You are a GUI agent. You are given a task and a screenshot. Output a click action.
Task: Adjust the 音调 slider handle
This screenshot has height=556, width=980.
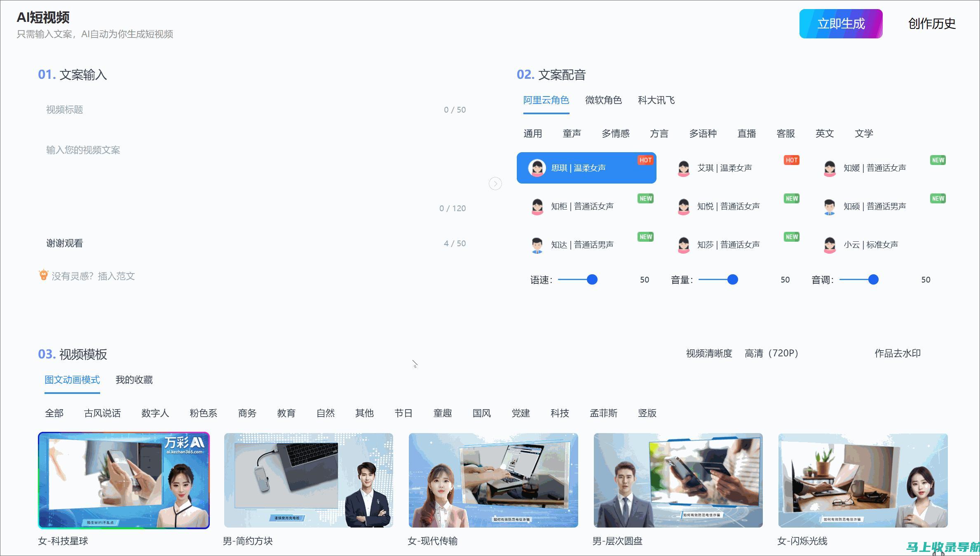coord(873,280)
